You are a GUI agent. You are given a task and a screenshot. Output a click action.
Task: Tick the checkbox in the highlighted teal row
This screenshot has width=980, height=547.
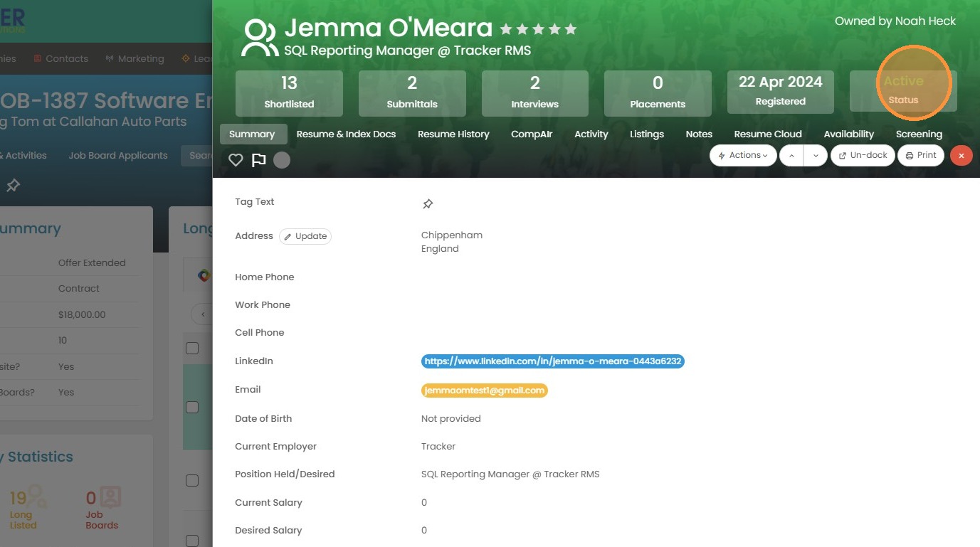pyautogui.click(x=192, y=407)
